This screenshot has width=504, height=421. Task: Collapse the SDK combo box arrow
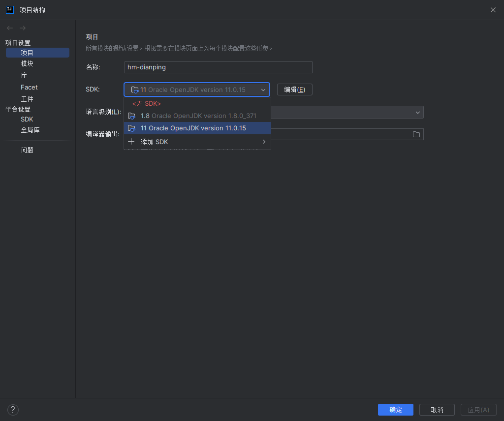point(263,90)
